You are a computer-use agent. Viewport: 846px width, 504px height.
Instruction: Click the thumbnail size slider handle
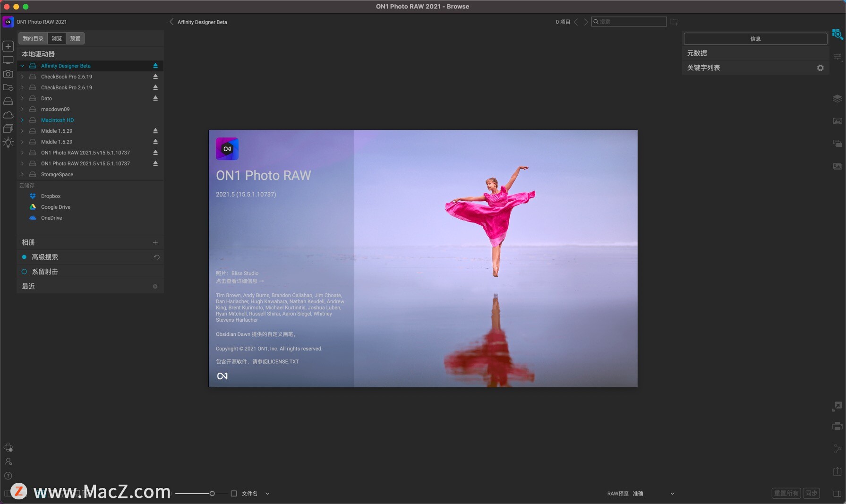click(212, 494)
